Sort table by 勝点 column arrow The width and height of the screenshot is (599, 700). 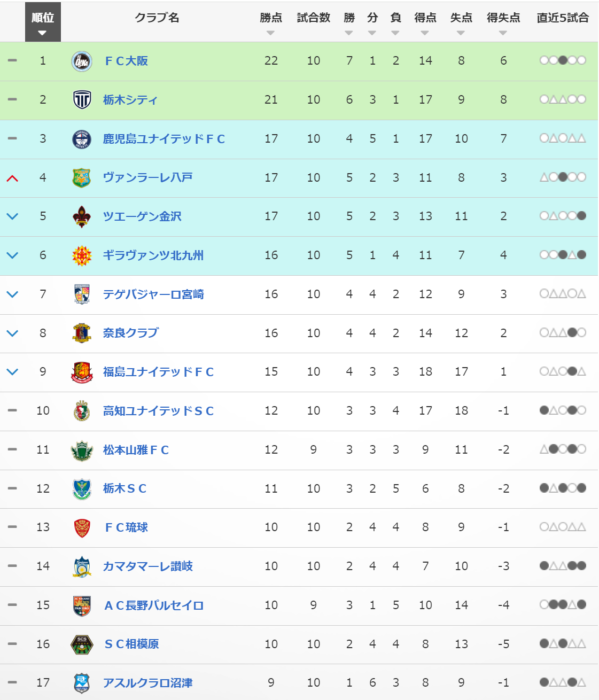[x=270, y=33]
